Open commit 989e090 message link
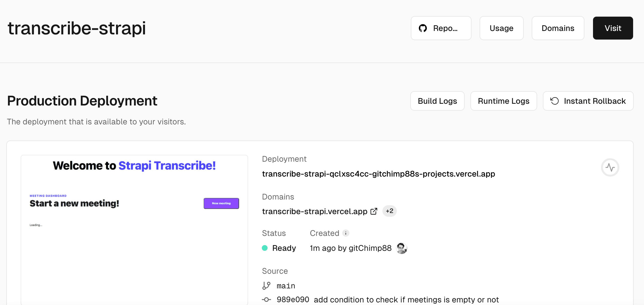The height and width of the screenshot is (305, 644). coord(406,300)
